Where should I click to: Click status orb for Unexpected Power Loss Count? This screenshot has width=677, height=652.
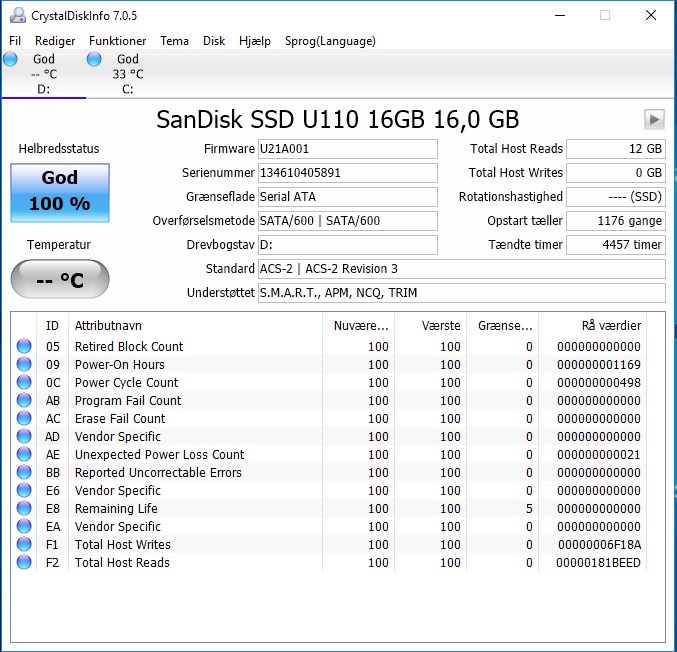tap(24, 454)
